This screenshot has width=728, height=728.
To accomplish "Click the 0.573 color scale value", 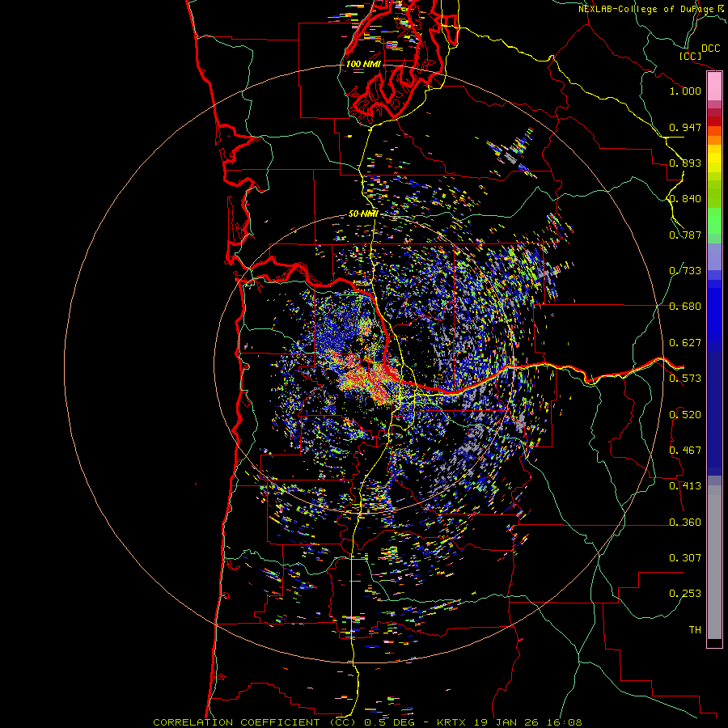I will pyautogui.click(x=685, y=379).
